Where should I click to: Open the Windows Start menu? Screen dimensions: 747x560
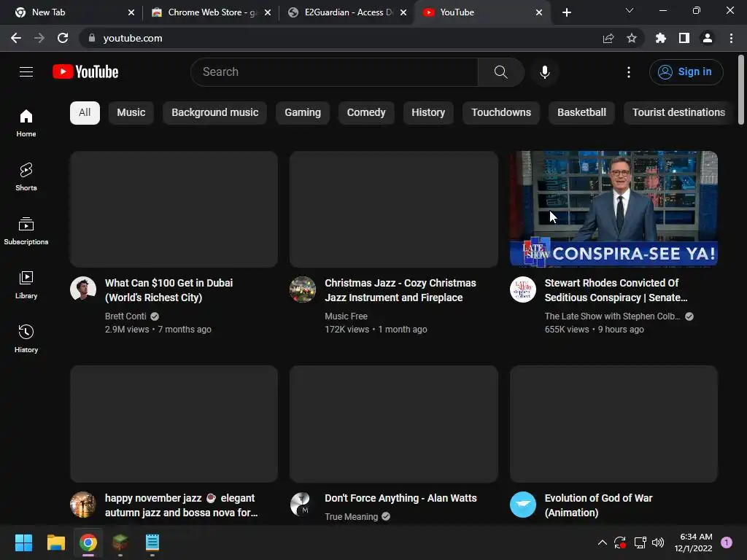[x=23, y=542]
